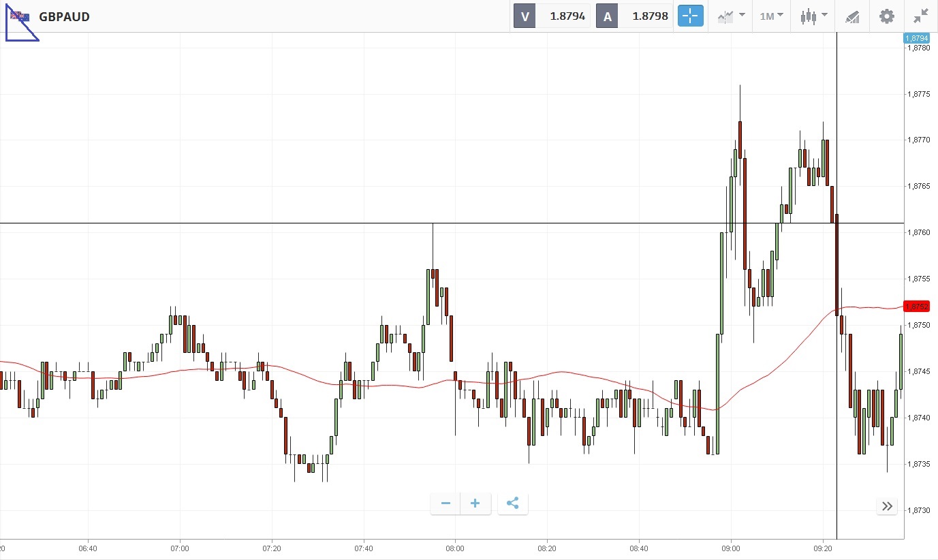
Task: Open the drawing tools pencil icon
Action: pyautogui.click(x=852, y=16)
